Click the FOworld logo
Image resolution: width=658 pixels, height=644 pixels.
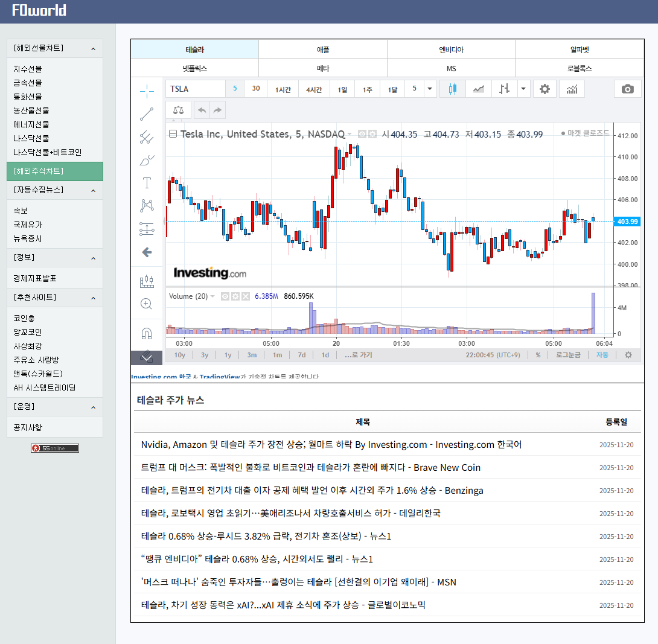click(39, 10)
